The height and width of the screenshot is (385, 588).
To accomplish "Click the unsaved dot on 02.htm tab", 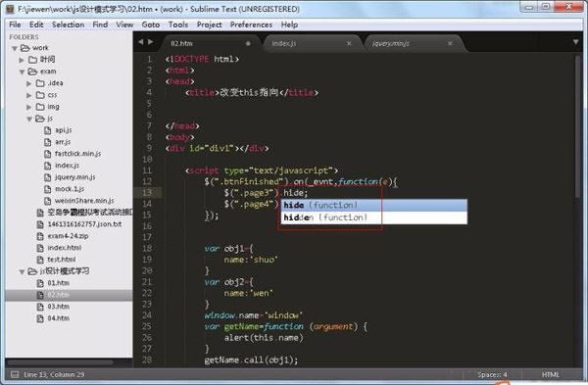I will [248, 44].
